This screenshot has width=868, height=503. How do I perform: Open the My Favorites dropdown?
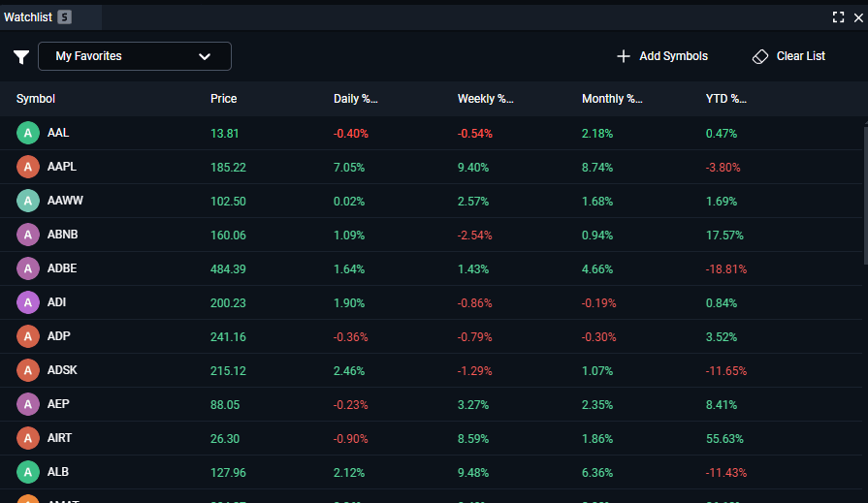(x=135, y=56)
